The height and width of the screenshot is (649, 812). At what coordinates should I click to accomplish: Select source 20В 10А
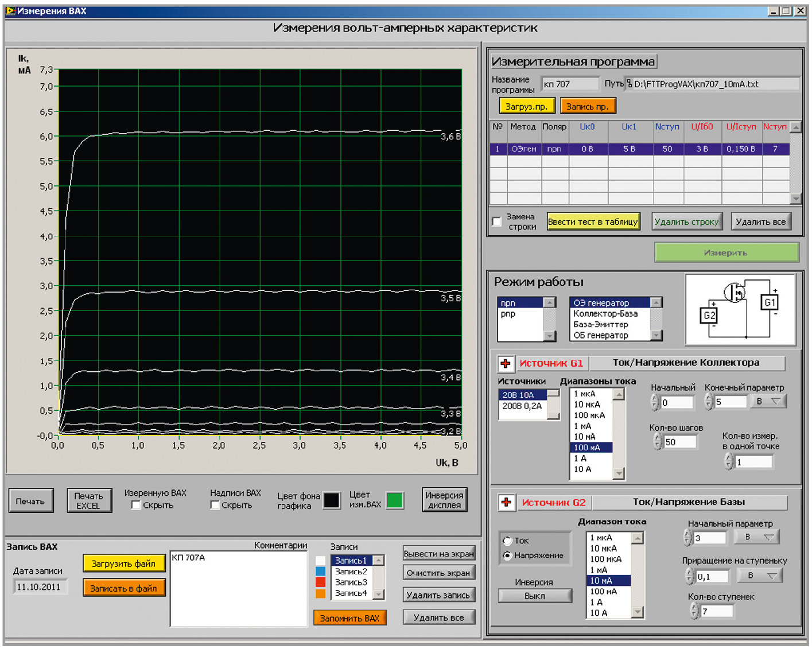[x=523, y=395]
